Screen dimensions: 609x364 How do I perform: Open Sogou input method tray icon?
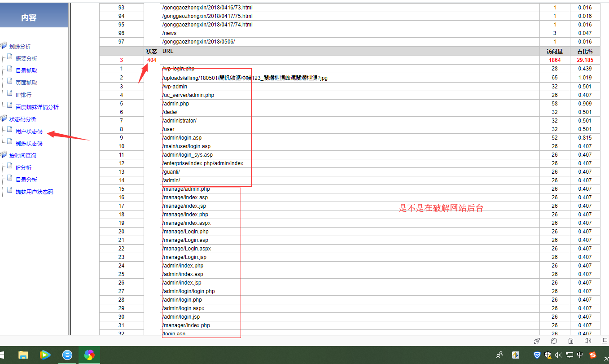[x=593, y=355]
